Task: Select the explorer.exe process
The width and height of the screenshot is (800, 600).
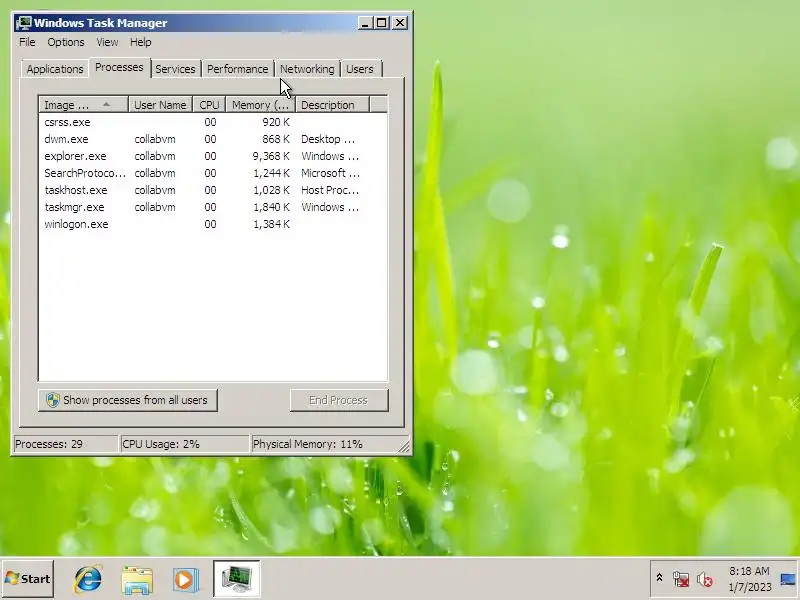Action: coord(213,156)
